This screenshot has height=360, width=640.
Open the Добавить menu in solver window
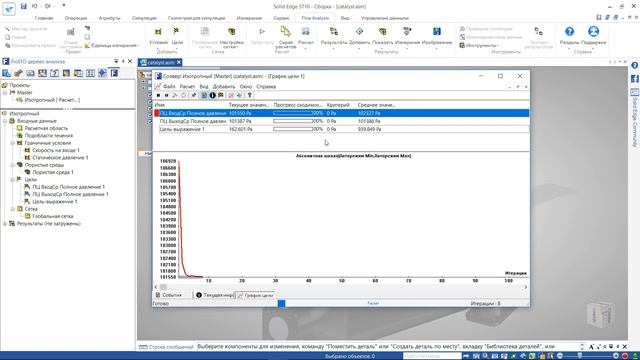tap(224, 87)
